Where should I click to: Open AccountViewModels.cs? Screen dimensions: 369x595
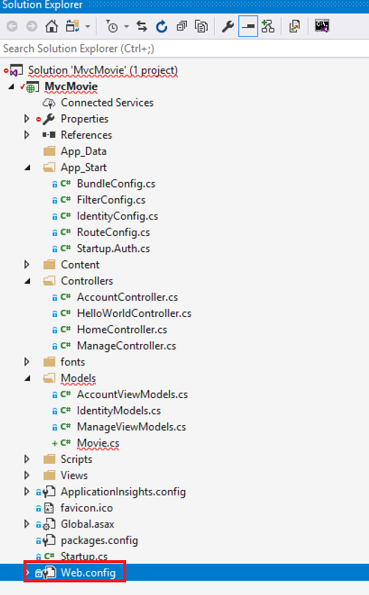[132, 394]
